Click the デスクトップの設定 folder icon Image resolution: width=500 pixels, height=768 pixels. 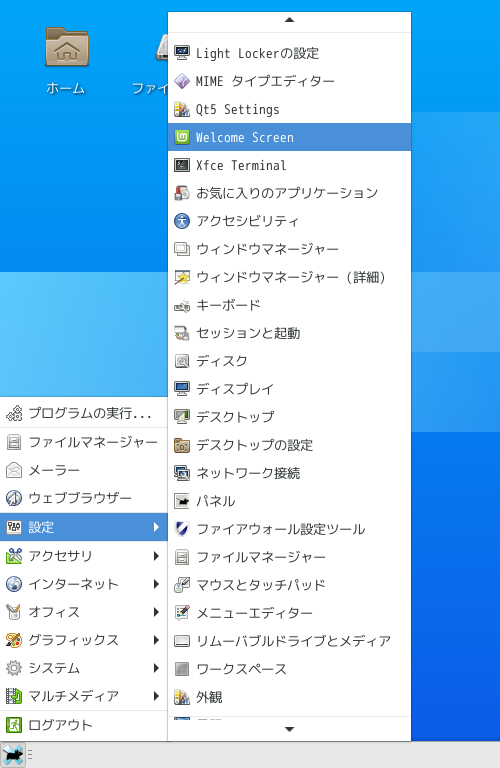[x=182, y=445]
